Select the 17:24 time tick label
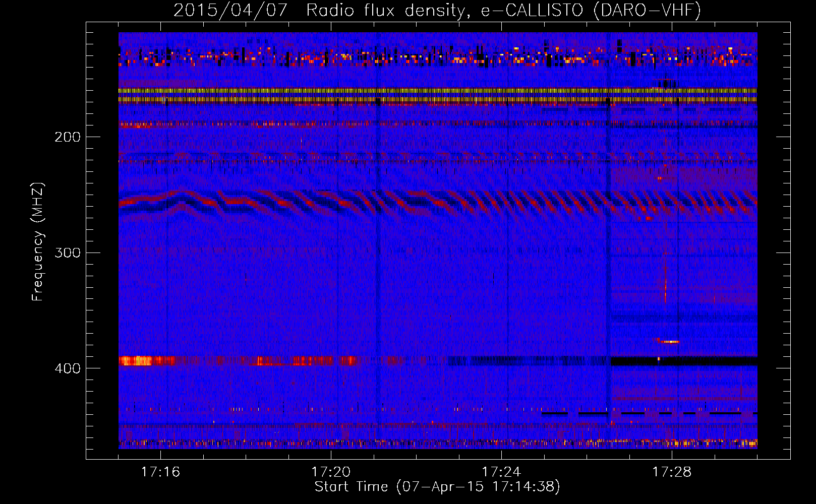This screenshot has width=816, height=504. coord(501,472)
